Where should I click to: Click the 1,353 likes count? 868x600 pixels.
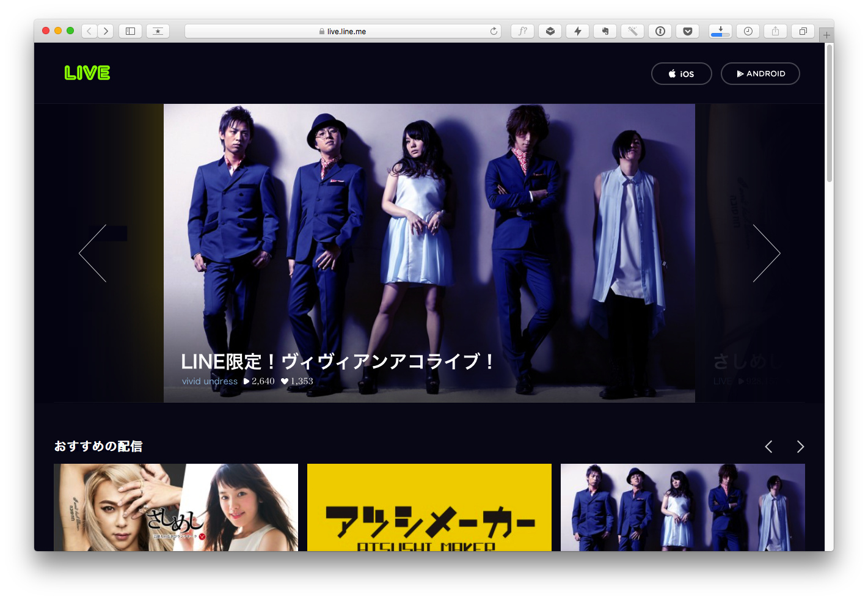tap(297, 381)
